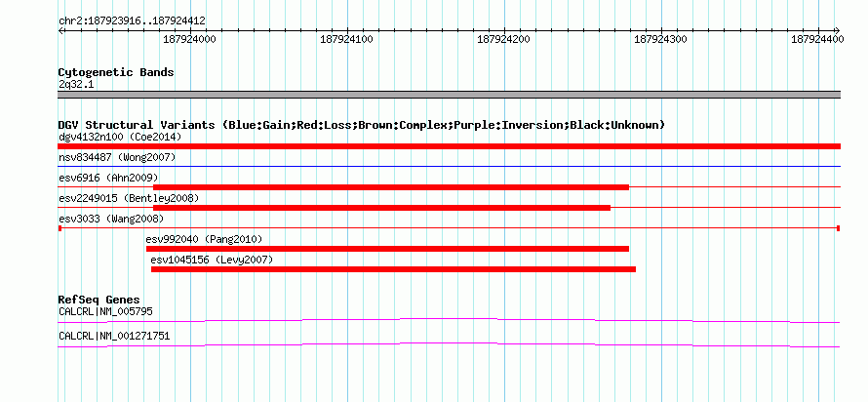Click the chr2:187923916..187924412 coordinates label
This screenshot has width=868, height=402.
tap(133, 21)
